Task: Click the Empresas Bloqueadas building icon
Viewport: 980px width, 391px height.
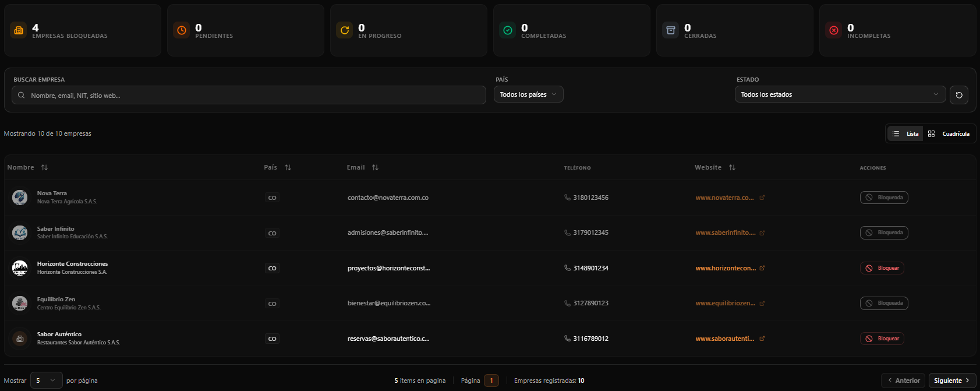Action: point(19,30)
